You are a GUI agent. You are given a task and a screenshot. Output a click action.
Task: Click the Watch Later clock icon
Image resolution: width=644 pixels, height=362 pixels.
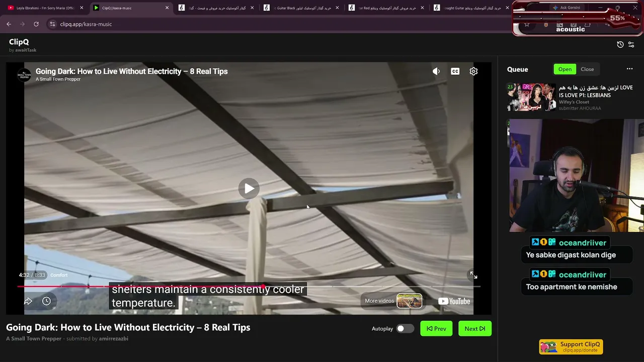click(x=46, y=301)
